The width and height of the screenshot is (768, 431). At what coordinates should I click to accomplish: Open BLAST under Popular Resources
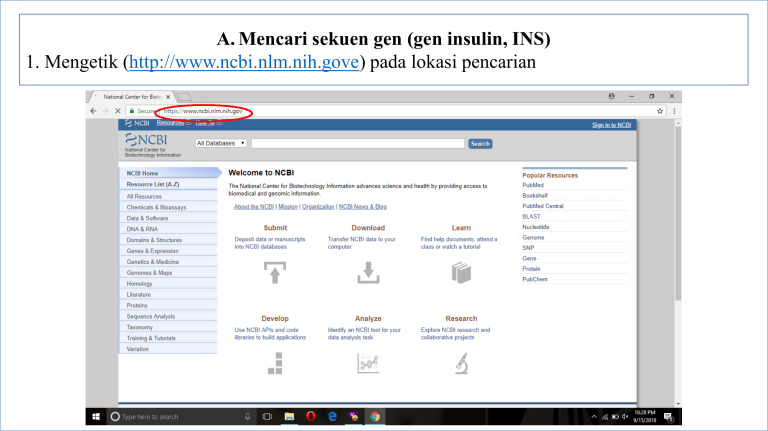point(532,216)
